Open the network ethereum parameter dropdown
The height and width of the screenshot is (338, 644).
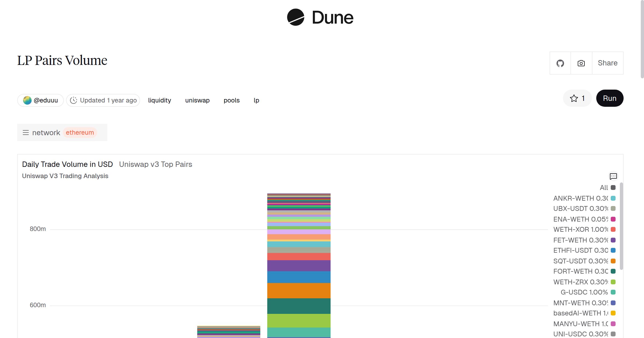click(80, 133)
